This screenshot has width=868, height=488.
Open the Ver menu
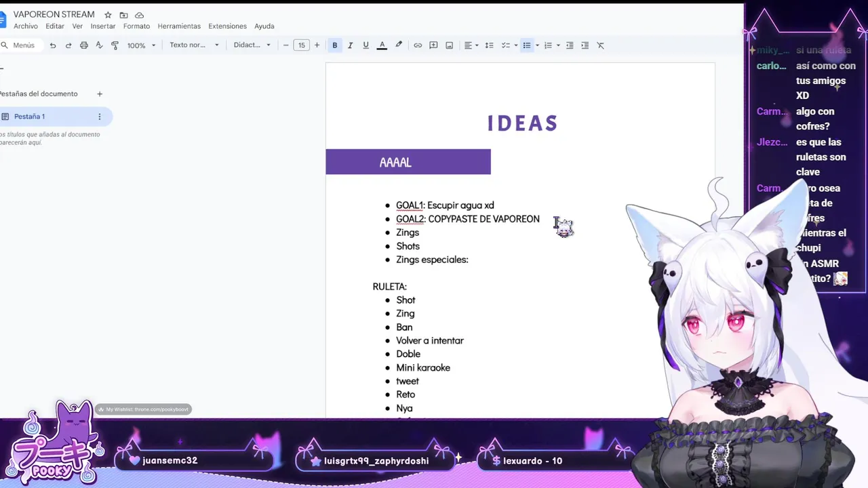[77, 26]
